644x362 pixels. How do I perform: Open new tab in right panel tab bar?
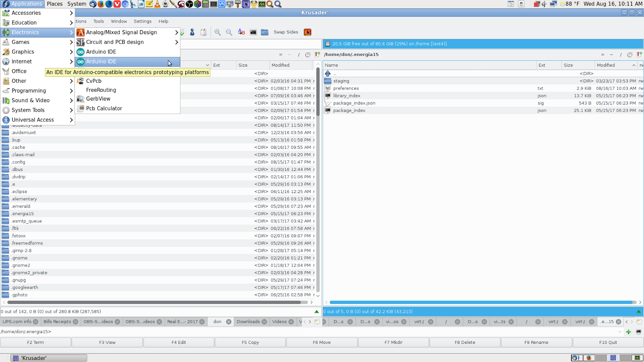(x=639, y=322)
